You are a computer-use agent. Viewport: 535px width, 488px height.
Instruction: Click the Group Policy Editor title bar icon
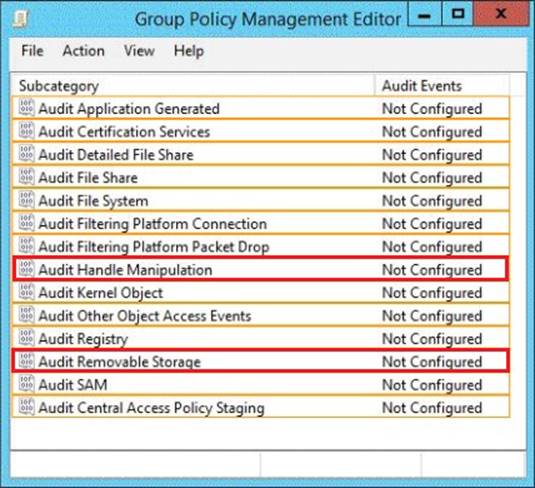coord(21,18)
